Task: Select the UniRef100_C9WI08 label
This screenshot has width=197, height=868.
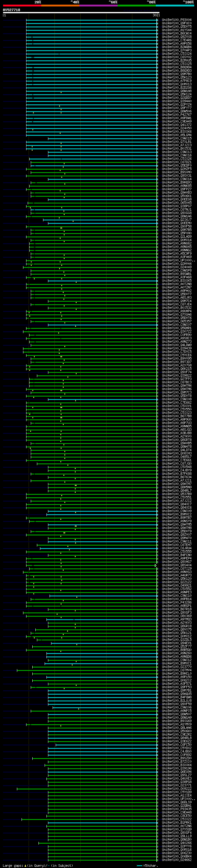Action: 176,399
